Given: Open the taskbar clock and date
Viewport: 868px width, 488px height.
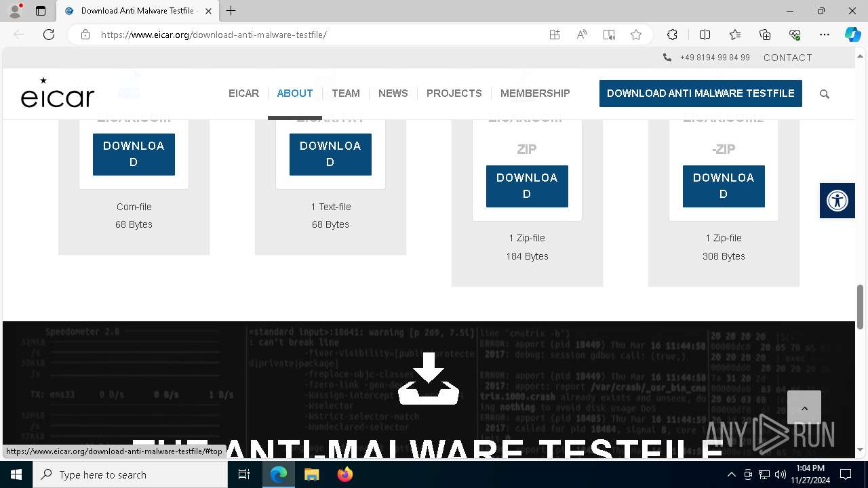Looking at the screenshot, I should click(x=810, y=474).
